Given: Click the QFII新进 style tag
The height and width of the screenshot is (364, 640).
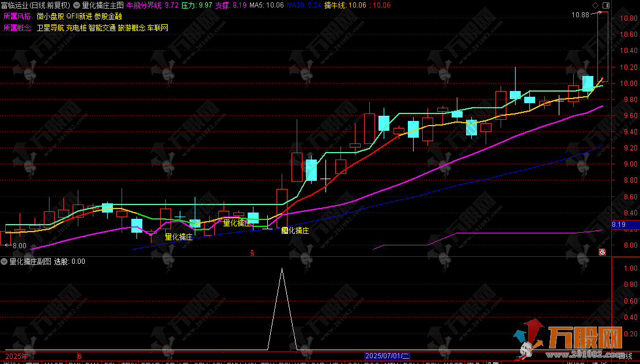Looking at the screenshot, I should click(79, 16).
